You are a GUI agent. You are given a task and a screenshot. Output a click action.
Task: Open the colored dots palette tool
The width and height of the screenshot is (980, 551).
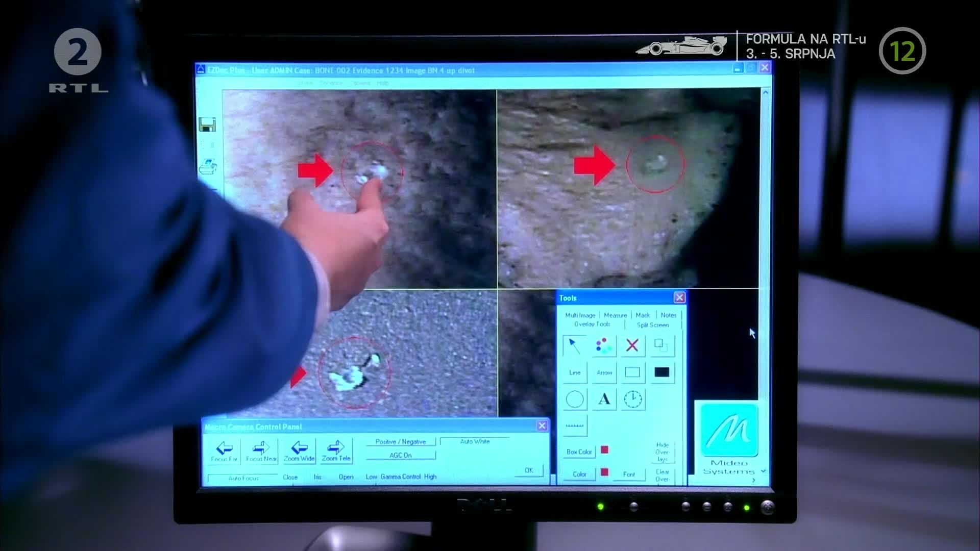tap(604, 346)
